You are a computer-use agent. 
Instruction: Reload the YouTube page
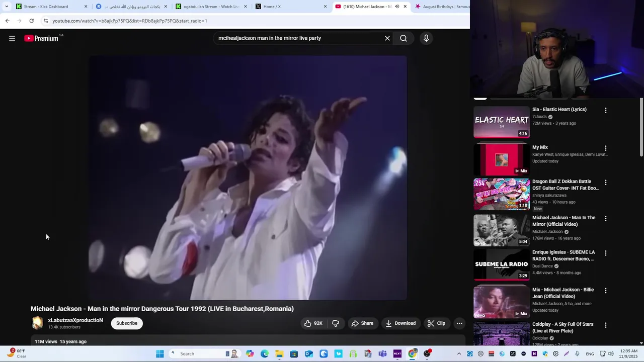pyautogui.click(x=31, y=21)
